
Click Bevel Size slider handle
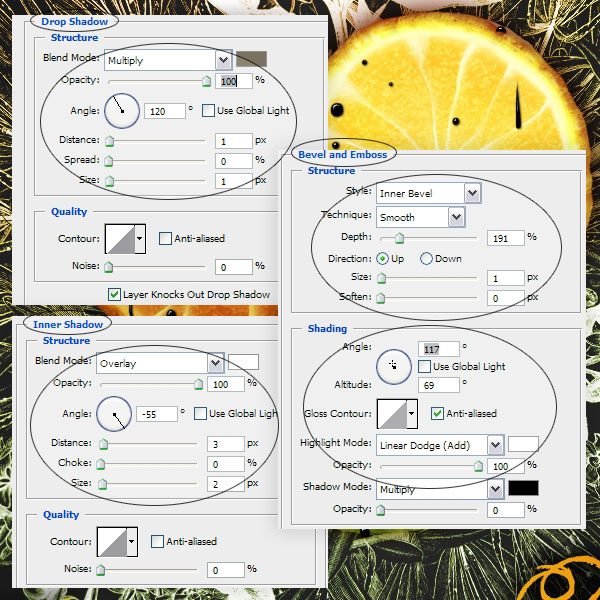382,278
